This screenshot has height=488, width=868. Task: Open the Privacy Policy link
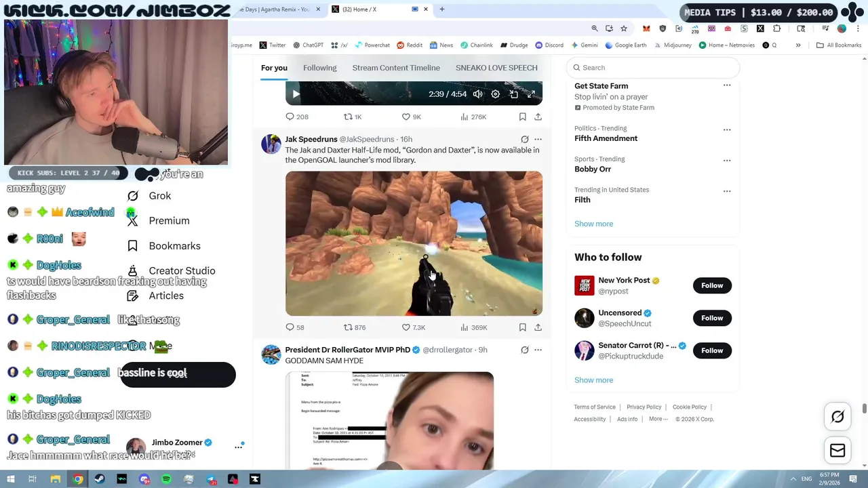tap(644, 407)
